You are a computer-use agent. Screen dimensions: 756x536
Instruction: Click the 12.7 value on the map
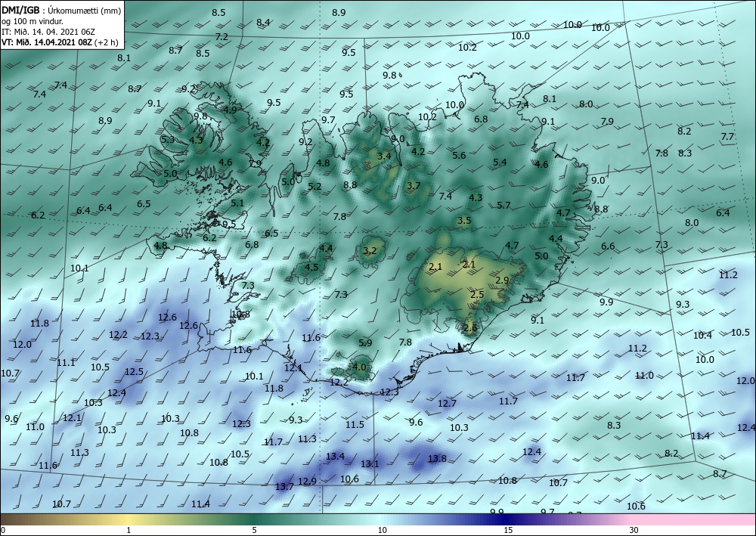coord(447,404)
